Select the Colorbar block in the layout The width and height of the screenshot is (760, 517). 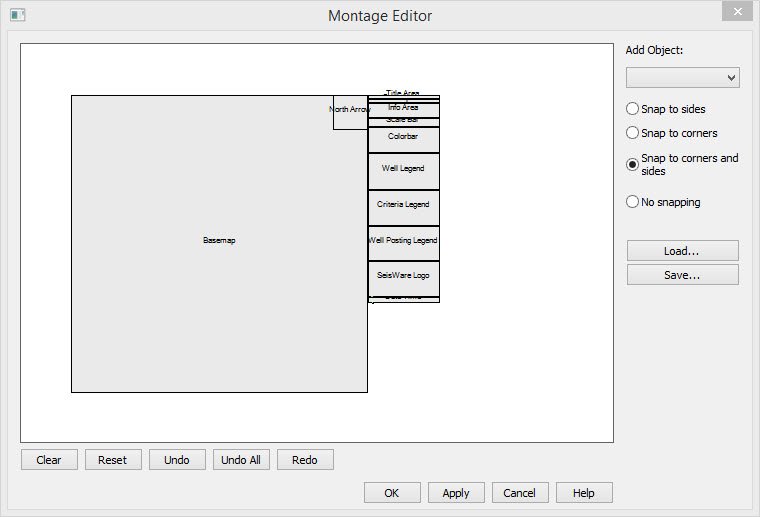403,138
